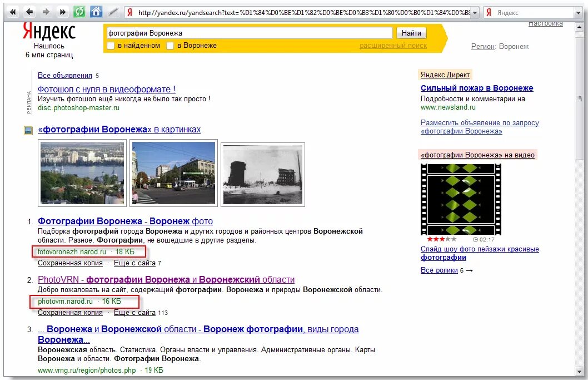
Task: Open 'Разместить объявление по запросу' link
Action: coord(480,127)
